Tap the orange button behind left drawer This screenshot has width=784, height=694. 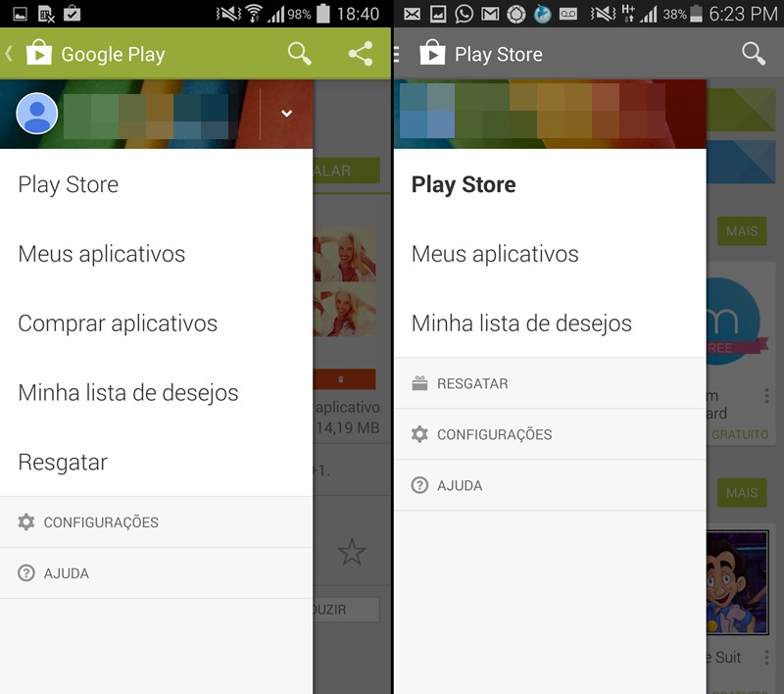click(x=345, y=379)
